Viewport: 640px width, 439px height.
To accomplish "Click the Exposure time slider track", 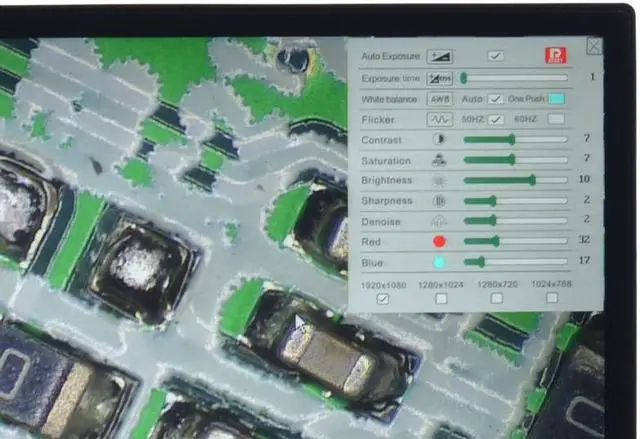I will point(515,77).
